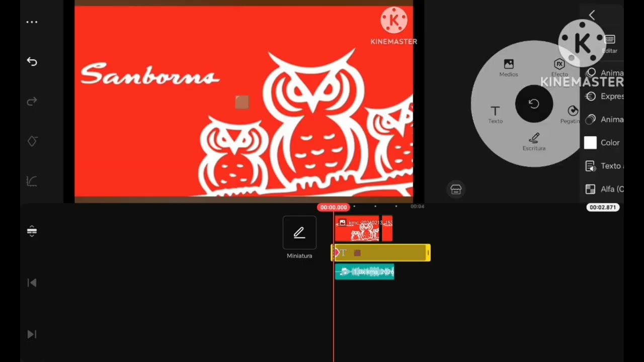Jump to the start of the timeline
The width and height of the screenshot is (644, 362).
click(32, 283)
